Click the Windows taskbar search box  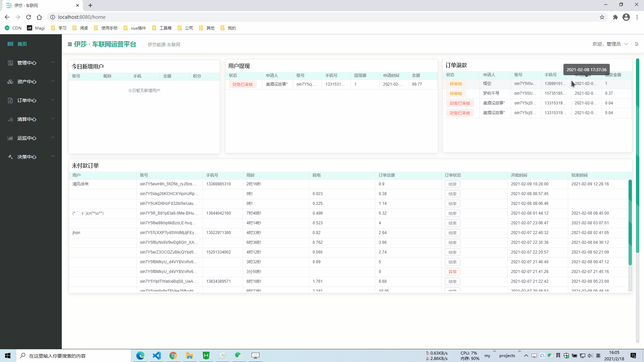point(73,356)
